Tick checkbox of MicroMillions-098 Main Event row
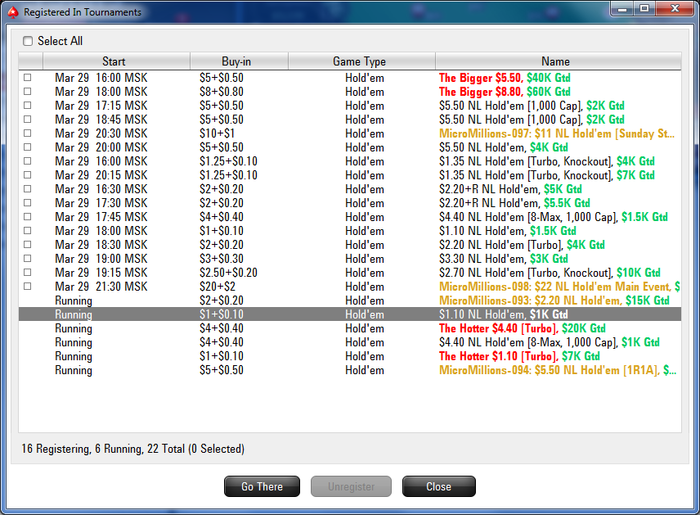This screenshot has width=700, height=515. (x=28, y=286)
